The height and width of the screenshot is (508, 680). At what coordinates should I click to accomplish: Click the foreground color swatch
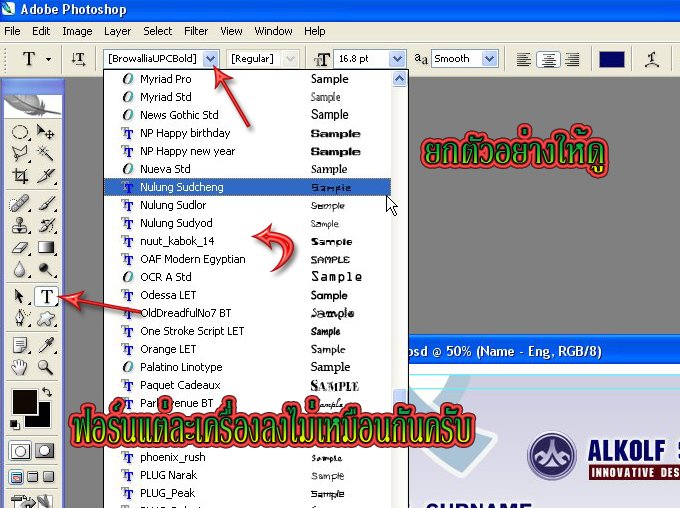coord(23,401)
